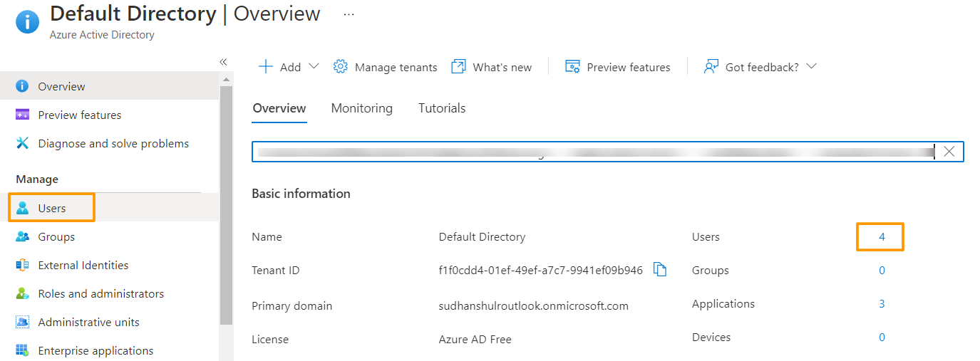Open Roles and administrators
The width and height of the screenshot is (980, 361).
click(x=110, y=293)
